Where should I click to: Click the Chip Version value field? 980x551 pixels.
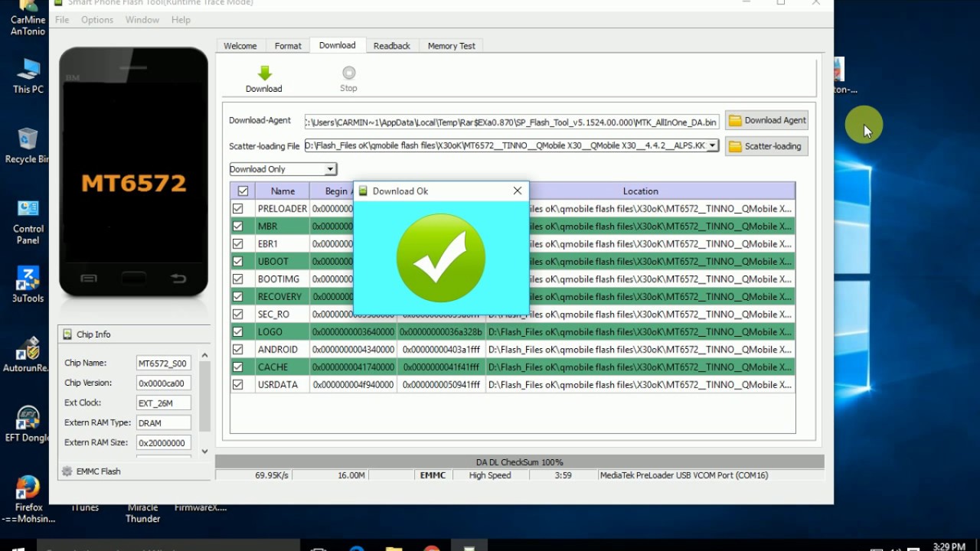click(163, 383)
